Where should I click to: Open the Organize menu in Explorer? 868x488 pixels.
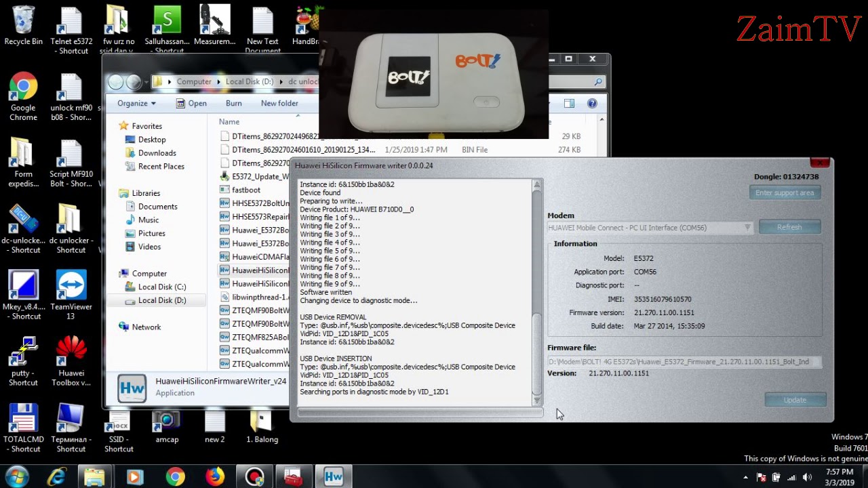coord(136,103)
